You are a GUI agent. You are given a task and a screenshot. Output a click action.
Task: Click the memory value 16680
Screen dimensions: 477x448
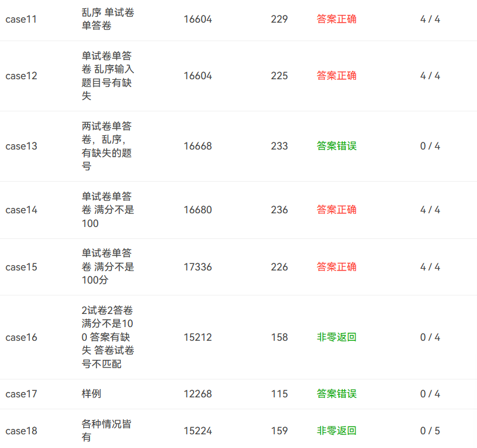198,210
